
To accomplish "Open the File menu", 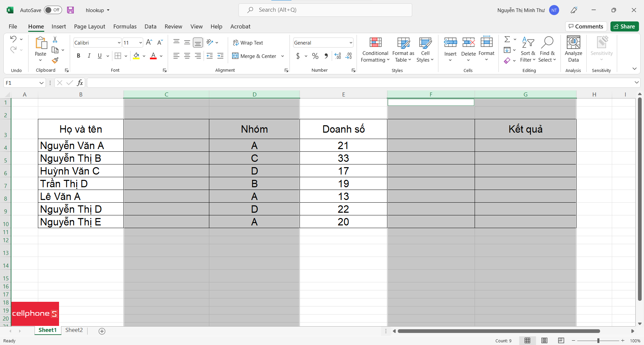I will 13,26.
